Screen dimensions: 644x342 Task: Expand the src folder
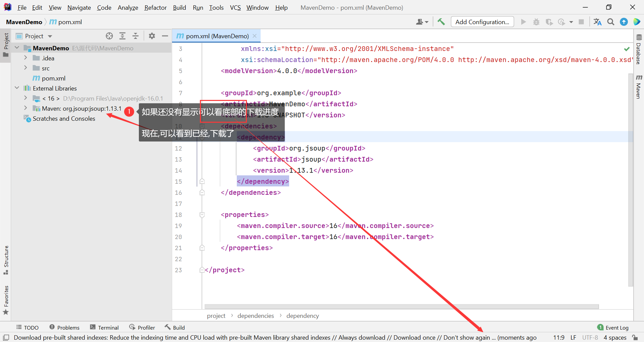point(25,68)
